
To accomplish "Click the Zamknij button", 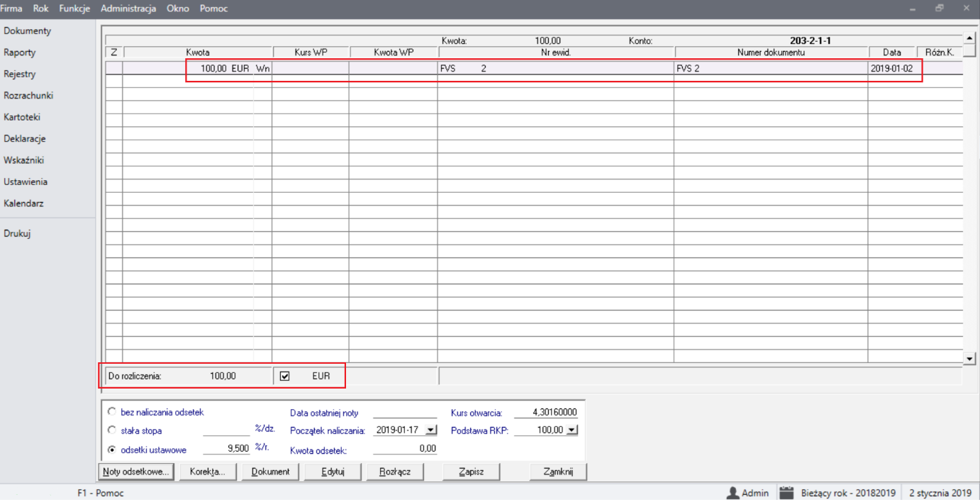I will click(x=558, y=472).
